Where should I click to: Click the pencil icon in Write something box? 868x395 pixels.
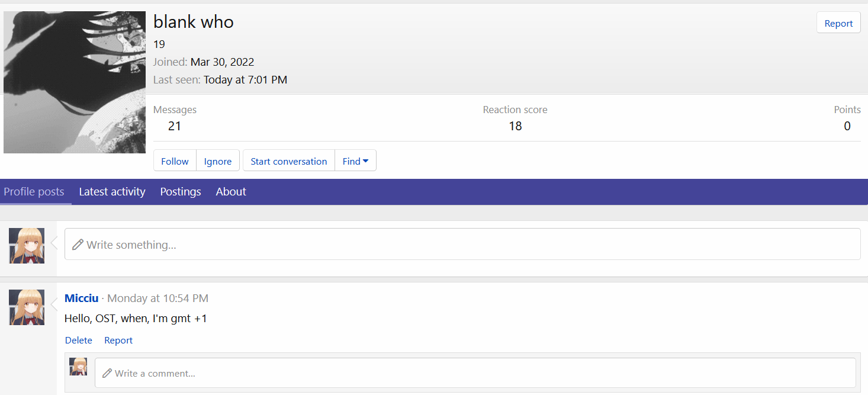point(77,245)
